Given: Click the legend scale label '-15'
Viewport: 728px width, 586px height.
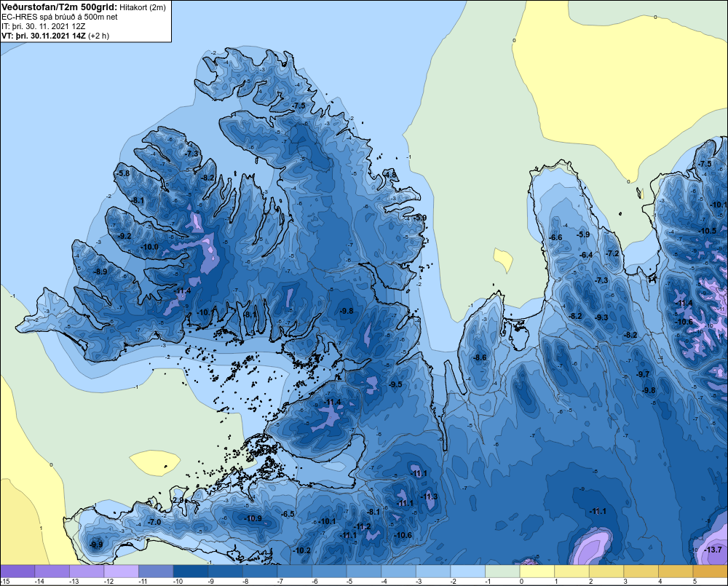Looking at the screenshot, I should 5,582.
